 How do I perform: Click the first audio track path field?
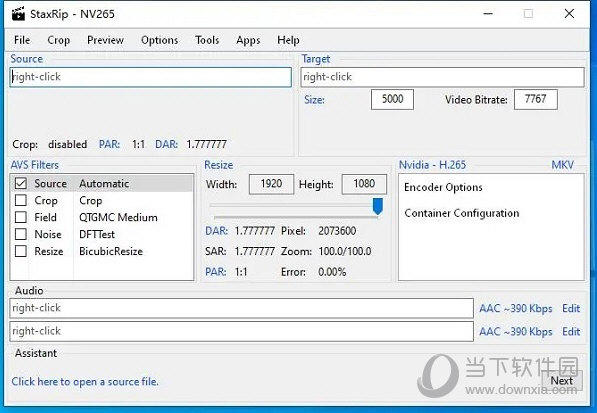click(x=241, y=308)
